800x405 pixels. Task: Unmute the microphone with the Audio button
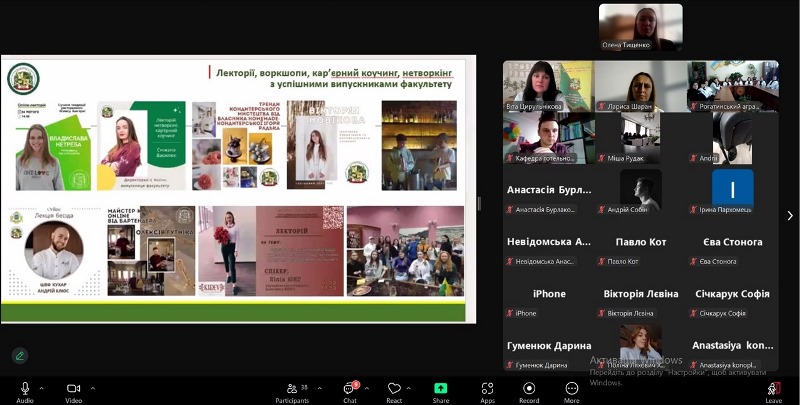(x=24, y=388)
